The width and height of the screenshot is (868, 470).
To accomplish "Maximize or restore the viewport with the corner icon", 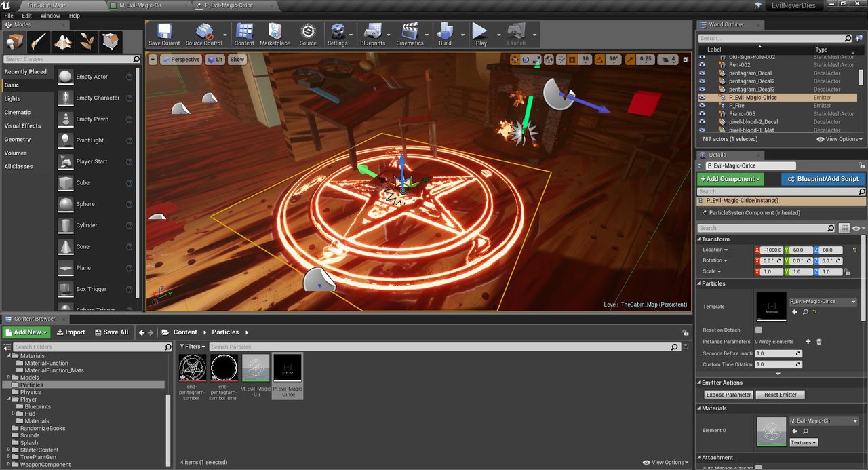I will (686, 60).
